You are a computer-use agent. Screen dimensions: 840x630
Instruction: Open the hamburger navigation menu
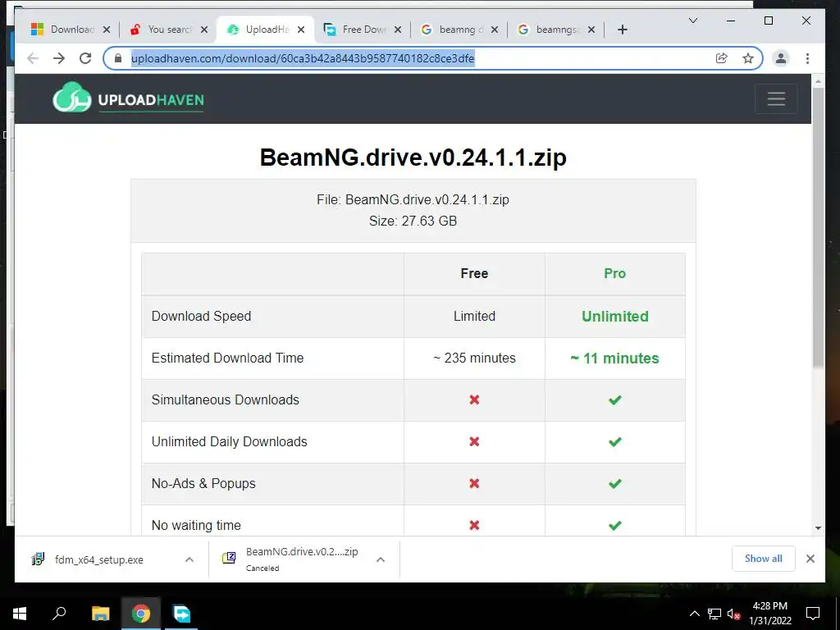pos(776,98)
